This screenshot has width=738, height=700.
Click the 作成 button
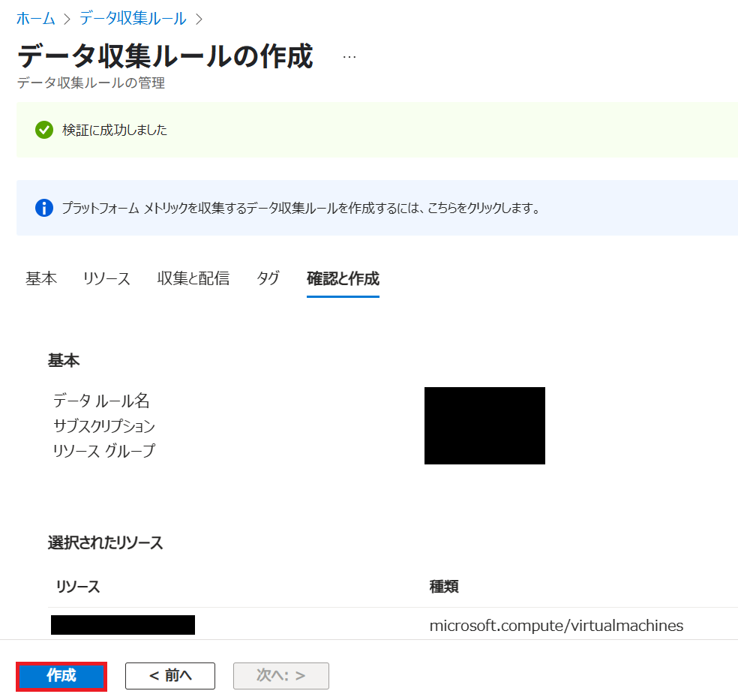tap(61, 676)
